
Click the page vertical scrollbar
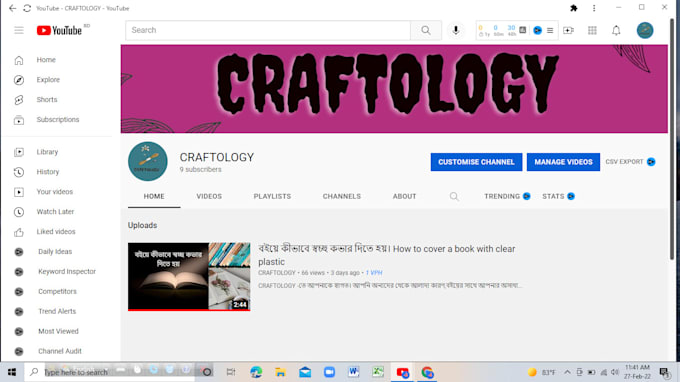coord(673,139)
